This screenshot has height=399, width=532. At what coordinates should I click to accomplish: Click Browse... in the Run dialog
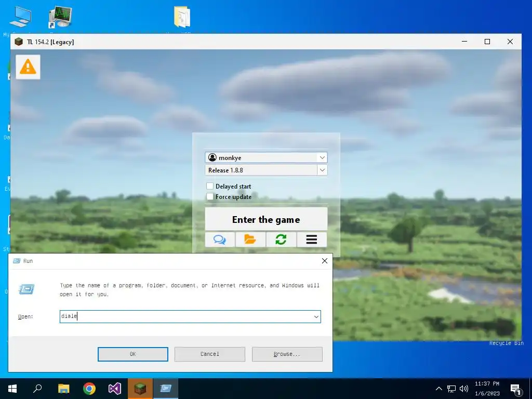(287, 354)
